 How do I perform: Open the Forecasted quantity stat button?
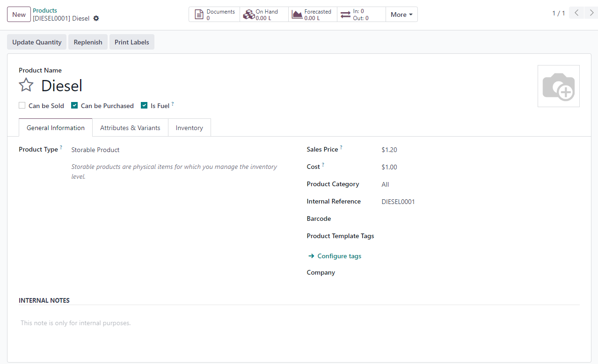pos(313,15)
